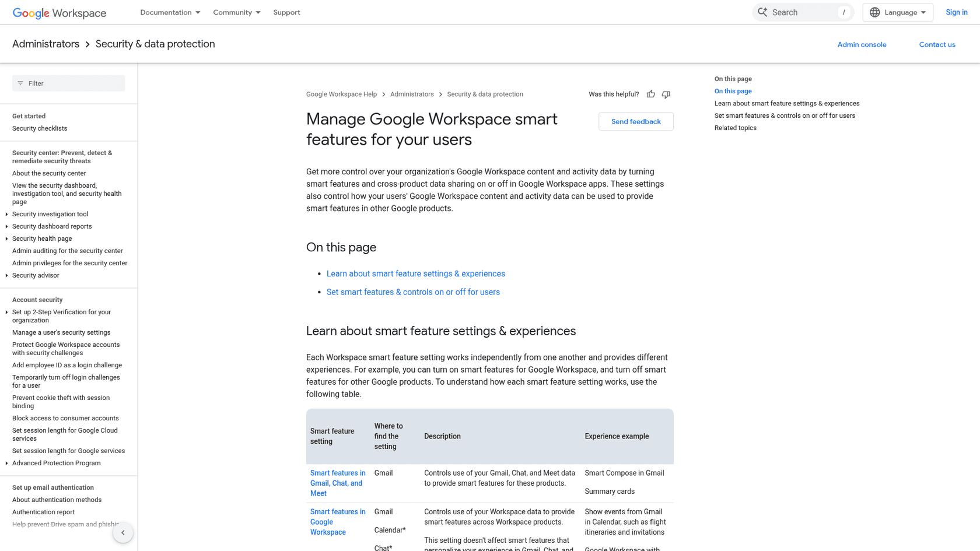
Task: Click the Send feedback button
Action: [x=636, y=121]
